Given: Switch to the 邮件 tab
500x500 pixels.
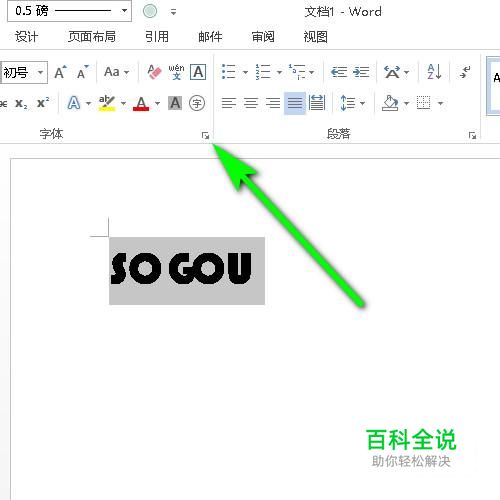Looking at the screenshot, I should pyautogui.click(x=210, y=37).
